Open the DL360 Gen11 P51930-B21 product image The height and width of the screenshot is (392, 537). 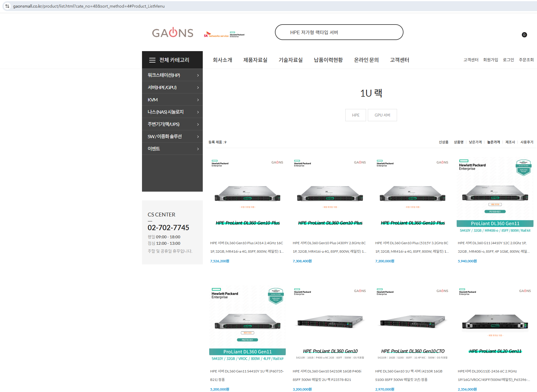click(x=495, y=195)
